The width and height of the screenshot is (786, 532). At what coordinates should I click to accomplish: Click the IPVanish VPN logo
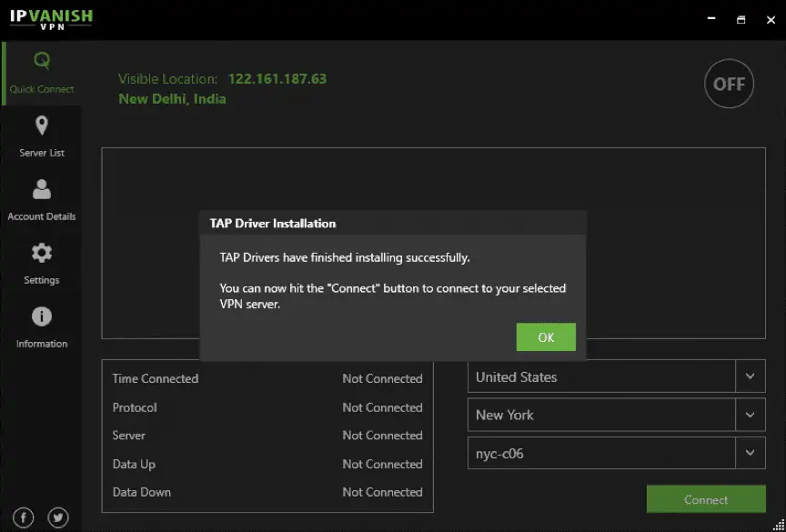pyautogui.click(x=51, y=19)
